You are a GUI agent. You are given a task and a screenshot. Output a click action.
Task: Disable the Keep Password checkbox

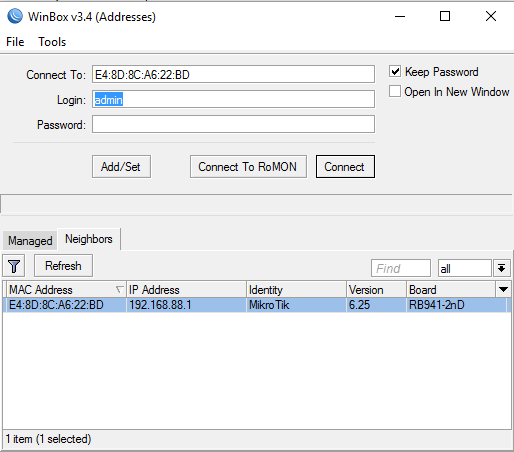pyautogui.click(x=395, y=71)
